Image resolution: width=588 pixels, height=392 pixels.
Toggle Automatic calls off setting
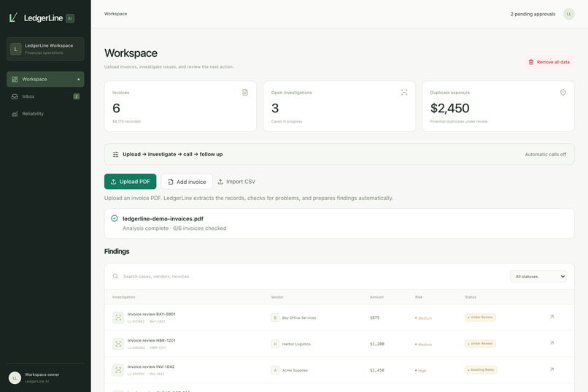[x=545, y=154]
